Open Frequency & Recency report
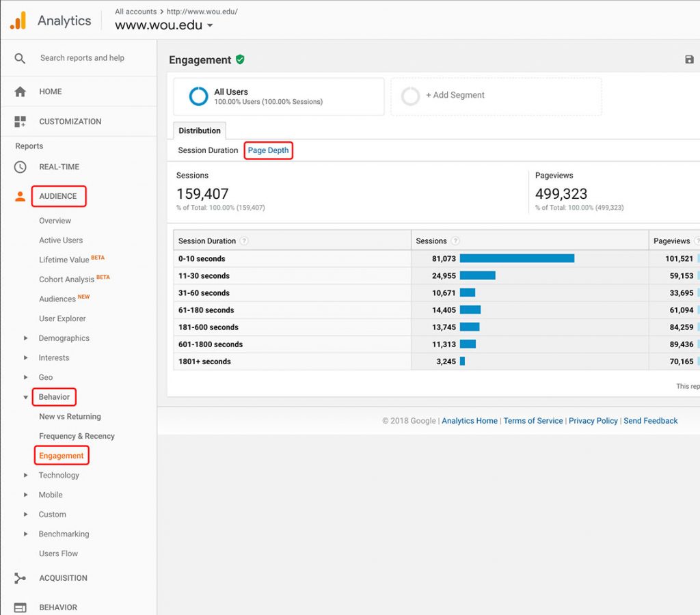 (77, 437)
